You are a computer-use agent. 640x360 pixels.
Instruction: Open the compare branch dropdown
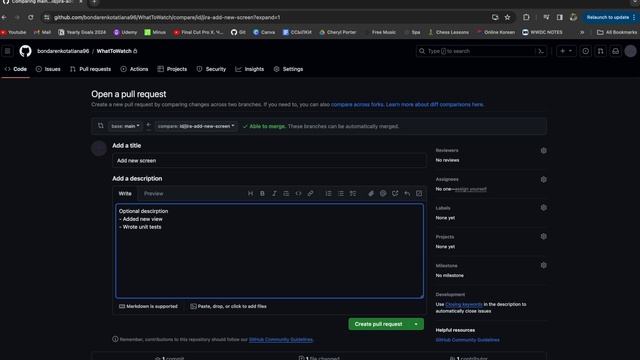click(196, 126)
